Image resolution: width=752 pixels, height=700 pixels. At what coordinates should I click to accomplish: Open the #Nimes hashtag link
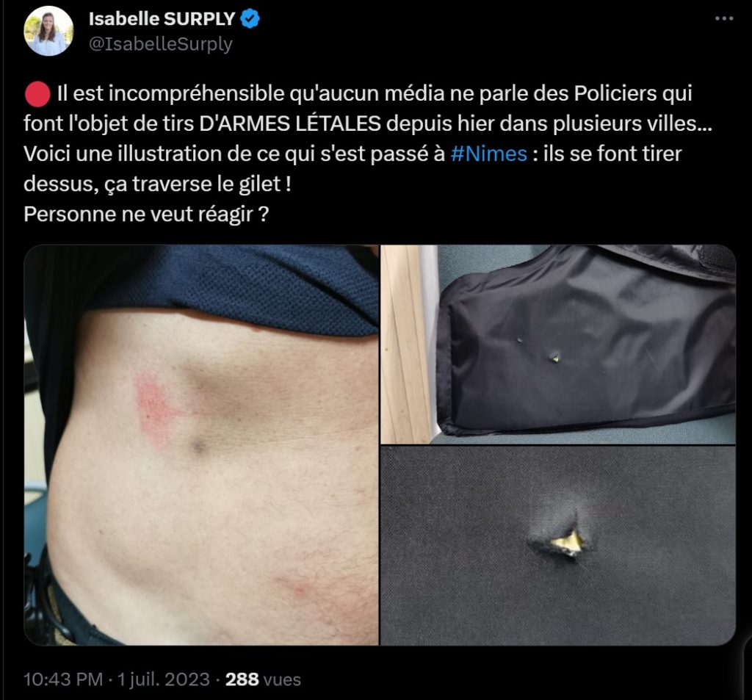pos(488,154)
